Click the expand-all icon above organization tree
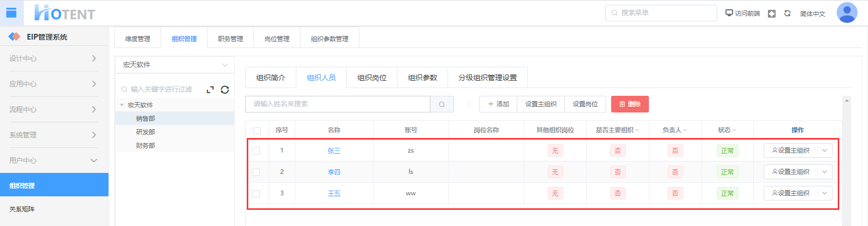Viewport: 868px width, 226px height. tap(210, 90)
